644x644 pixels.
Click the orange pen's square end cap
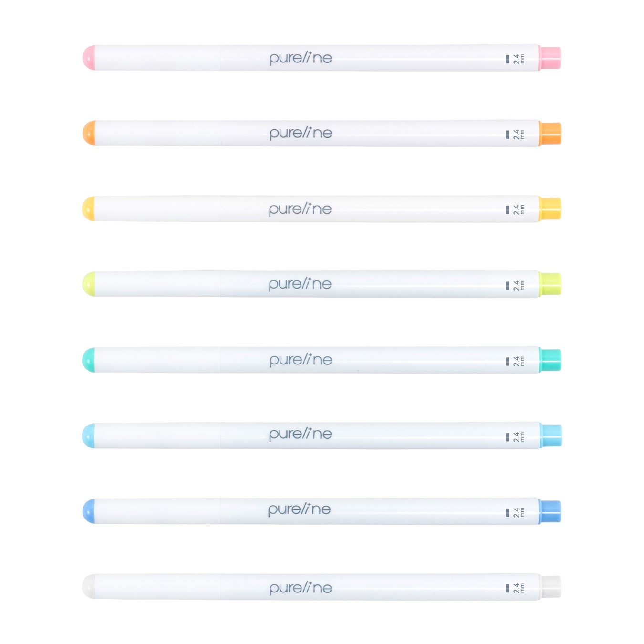click(x=551, y=134)
